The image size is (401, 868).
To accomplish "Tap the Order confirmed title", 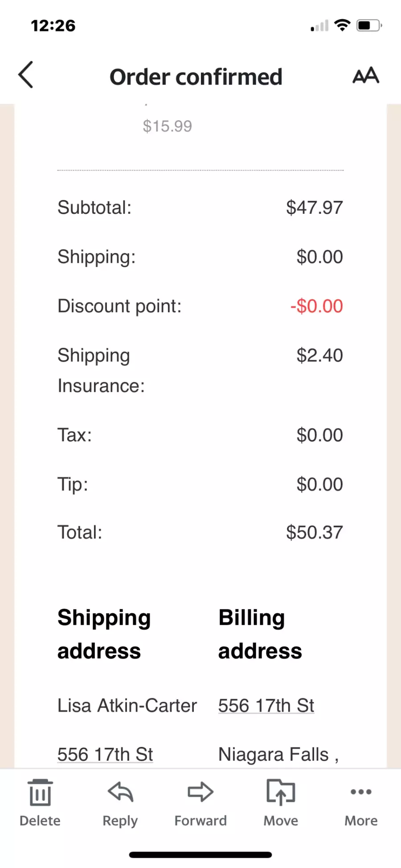I will pyautogui.click(x=196, y=77).
